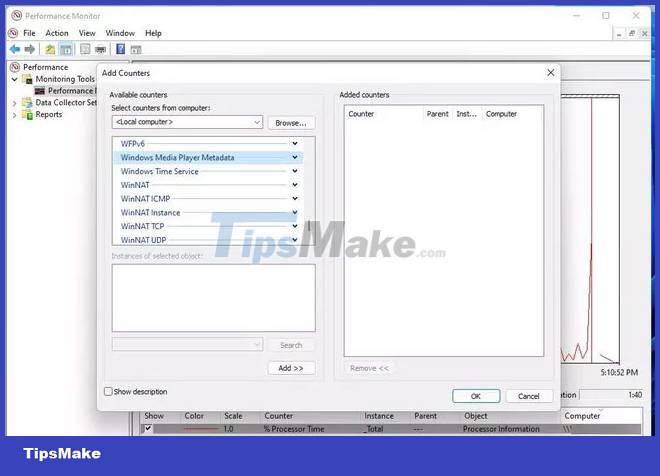Click the toolbar icon left of Help

[x=100, y=49]
